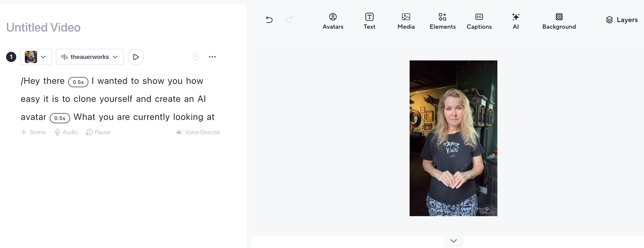Image resolution: width=644 pixels, height=248 pixels.
Task: Expand the scene avatar dropdown
Action: 36,57
